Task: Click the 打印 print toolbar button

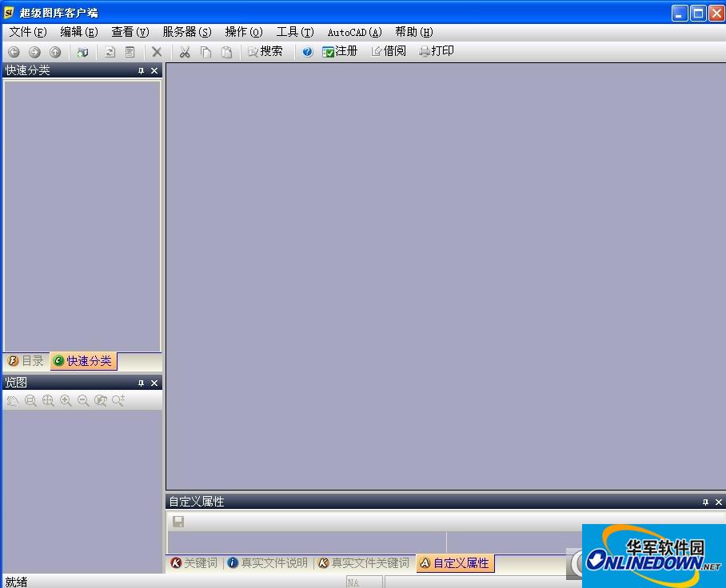Action: (x=436, y=51)
